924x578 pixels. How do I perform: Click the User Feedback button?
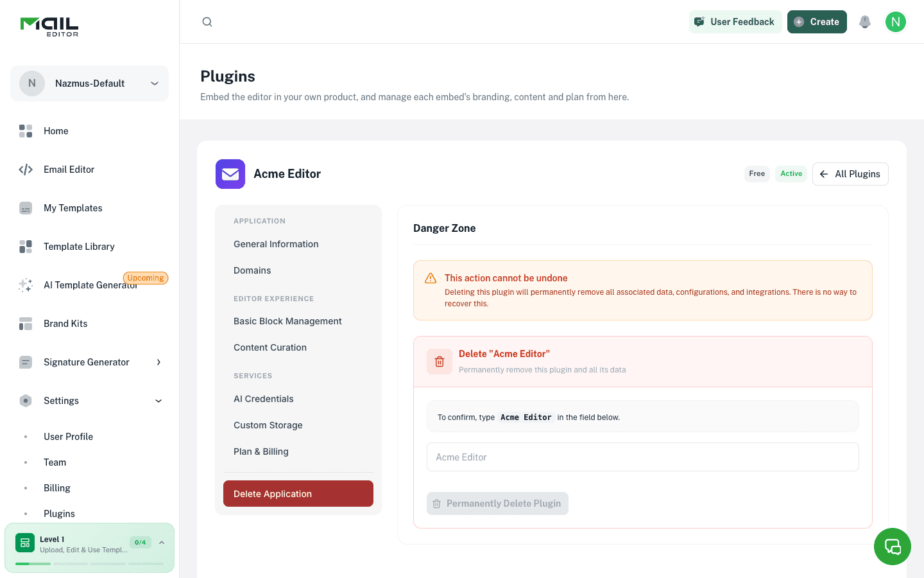coord(735,22)
